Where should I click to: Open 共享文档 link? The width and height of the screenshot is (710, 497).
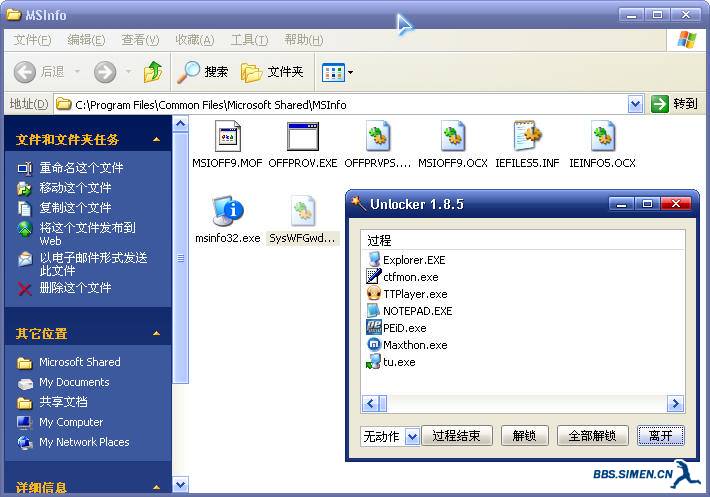(x=63, y=402)
